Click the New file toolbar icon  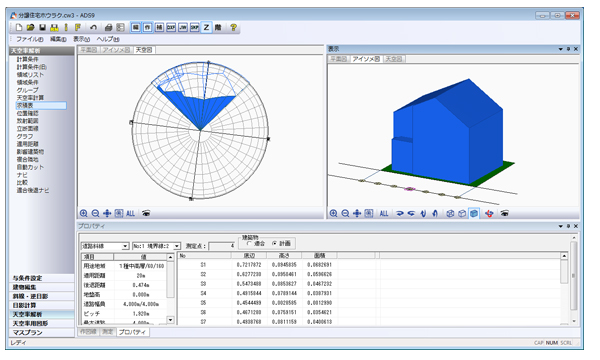19,28
